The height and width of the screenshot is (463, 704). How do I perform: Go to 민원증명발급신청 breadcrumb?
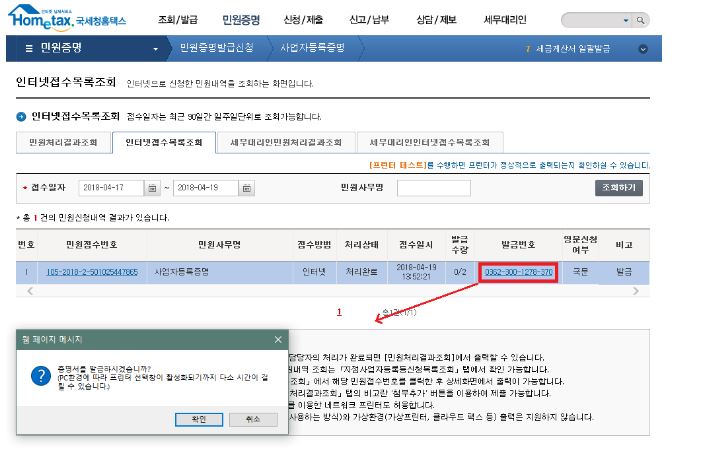tap(217, 48)
